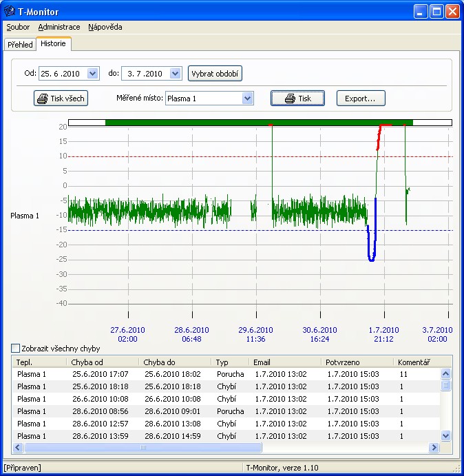
Task: Open the Nápověda menu
Action: [x=105, y=27]
